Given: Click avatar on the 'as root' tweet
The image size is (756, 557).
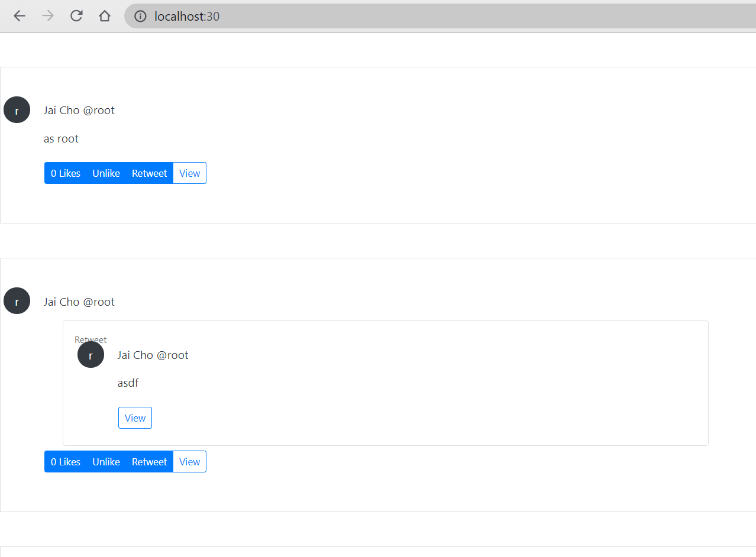Looking at the screenshot, I should click(x=17, y=110).
